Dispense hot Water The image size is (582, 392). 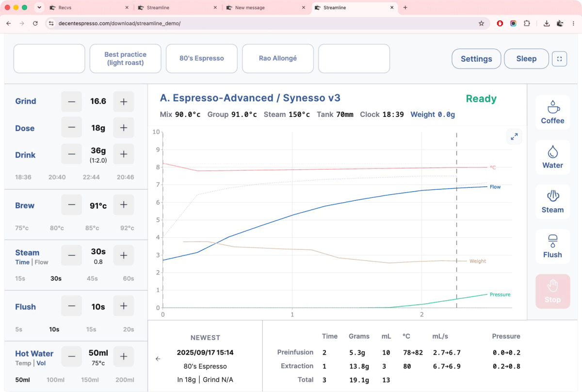coord(552,157)
